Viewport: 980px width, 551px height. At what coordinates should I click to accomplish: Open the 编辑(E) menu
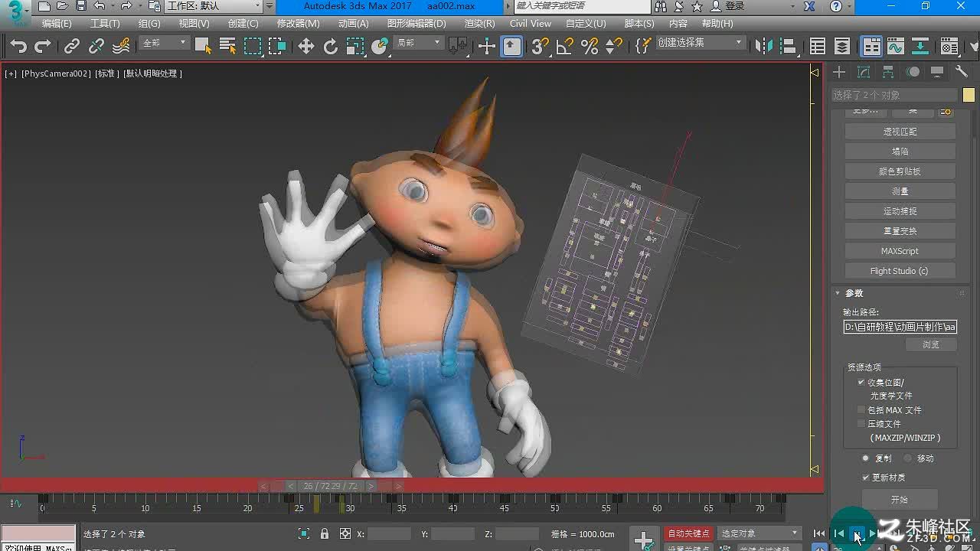[57, 24]
